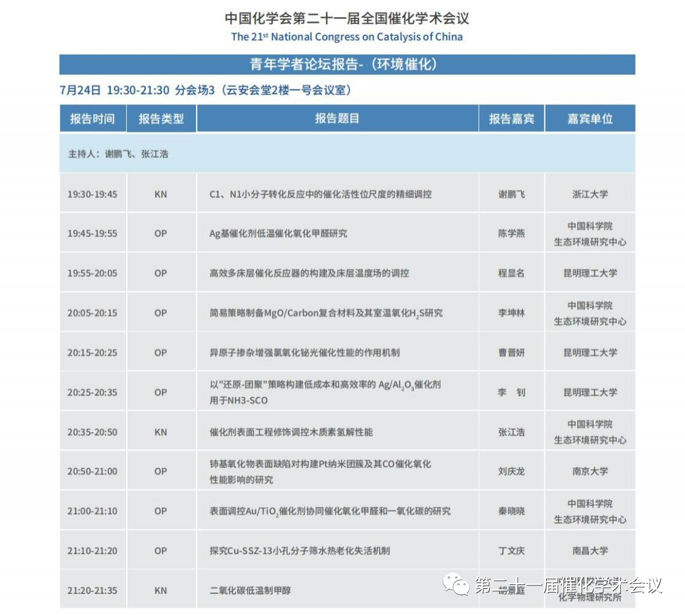685x616 pixels.
Task: Click the affiliation "浙江大学"
Action: tap(590, 195)
